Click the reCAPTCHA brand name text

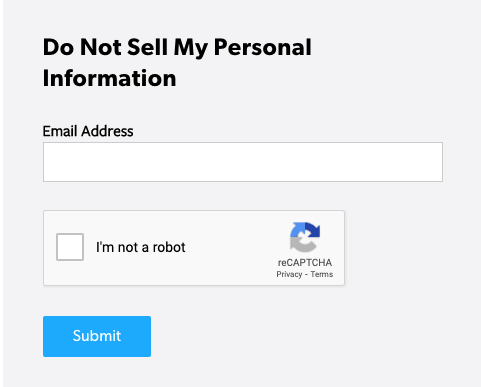click(305, 263)
